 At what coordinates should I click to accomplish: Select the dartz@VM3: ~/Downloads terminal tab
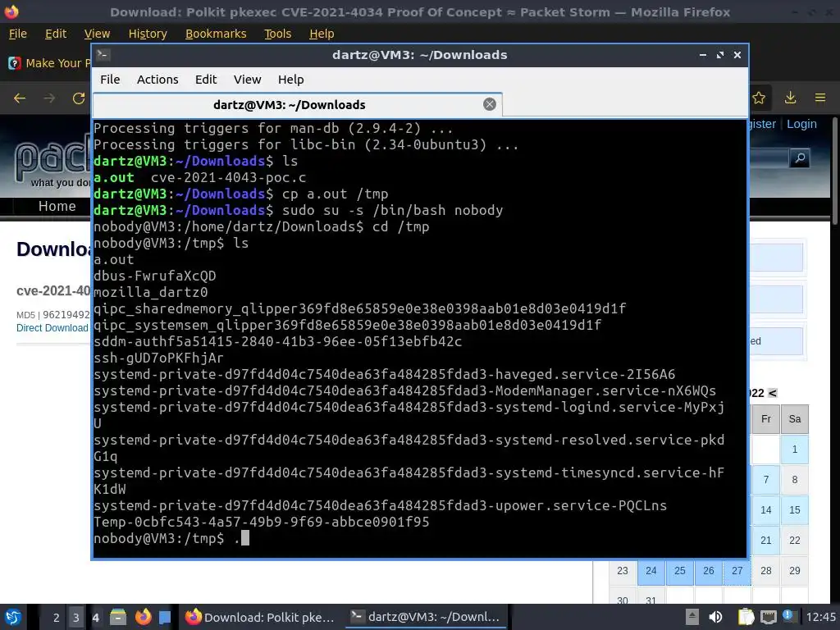pos(297,104)
